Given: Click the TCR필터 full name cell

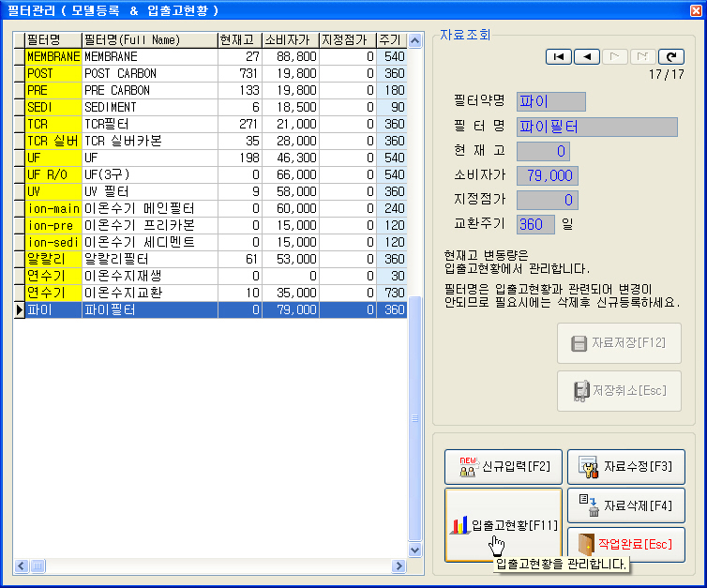Looking at the screenshot, I should tap(150, 124).
